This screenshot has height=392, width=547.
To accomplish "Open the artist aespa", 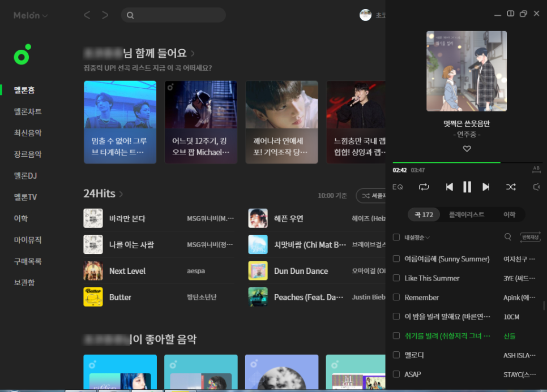I will [x=196, y=271].
